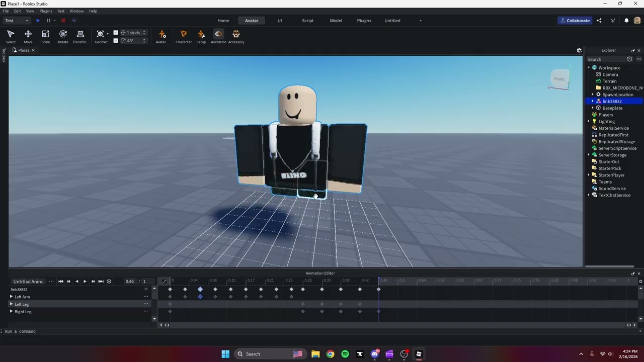644x362 pixels.
Task: Open the Test mode dropdown
Action: [x=17, y=21]
